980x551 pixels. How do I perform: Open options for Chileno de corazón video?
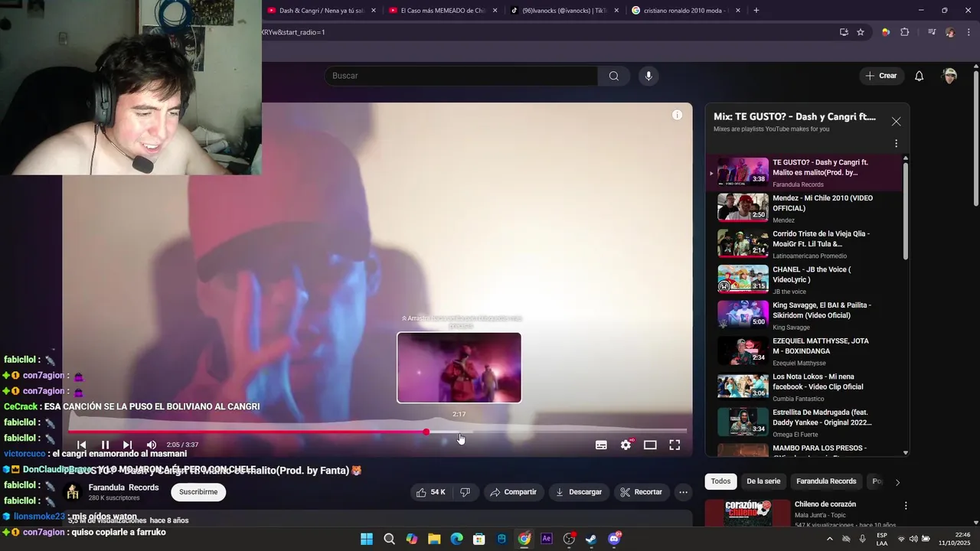tap(906, 506)
